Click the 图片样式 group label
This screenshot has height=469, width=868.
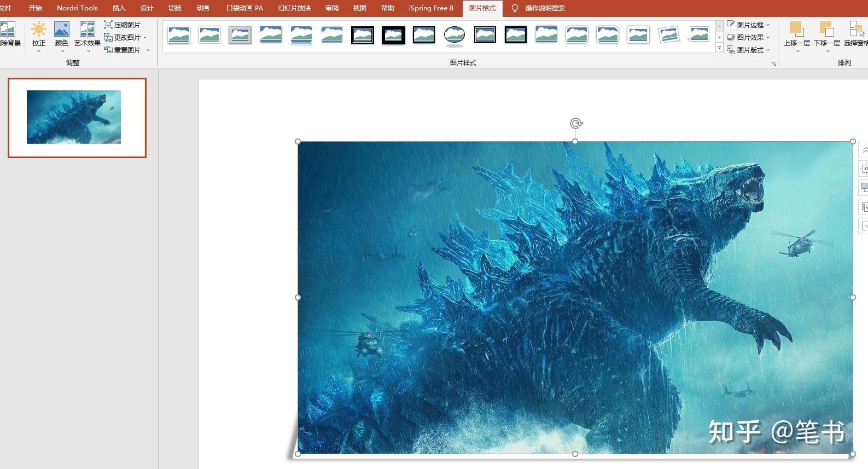click(463, 63)
